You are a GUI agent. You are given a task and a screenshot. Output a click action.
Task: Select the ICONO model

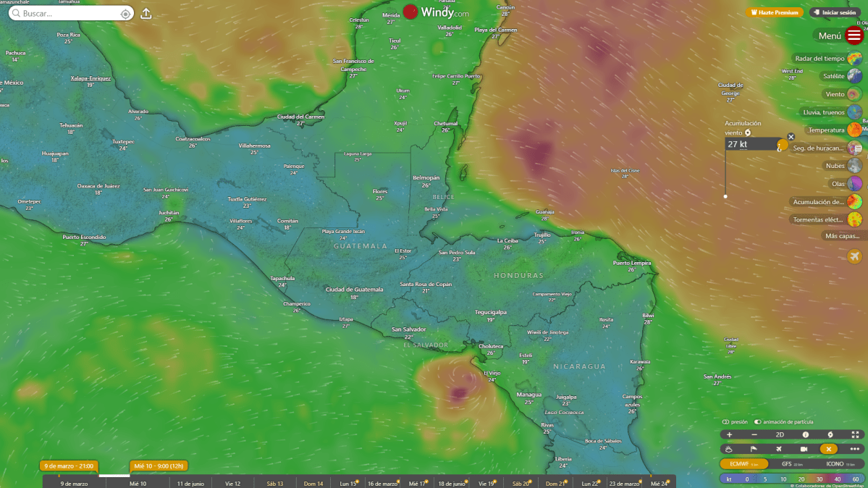pos(840,464)
